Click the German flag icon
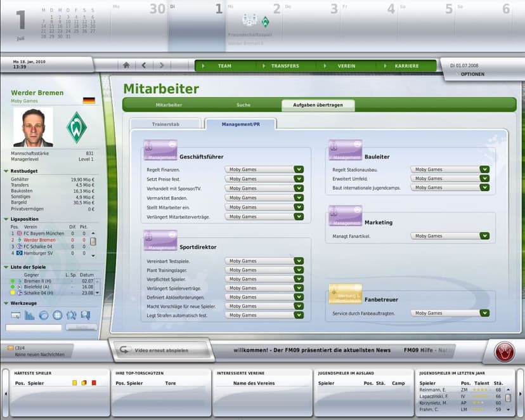The width and height of the screenshot is (525, 420). (x=89, y=100)
